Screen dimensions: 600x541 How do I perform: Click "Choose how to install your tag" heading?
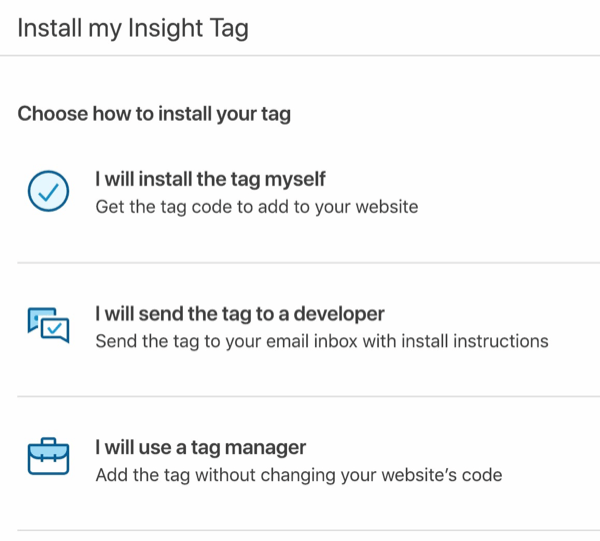pyautogui.click(x=154, y=114)
